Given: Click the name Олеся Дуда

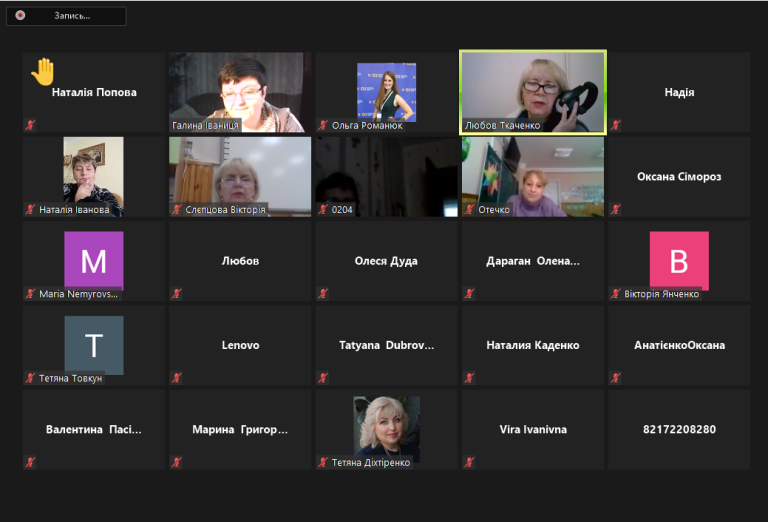Looking at the screenshot, I should [x=386, y=261].
